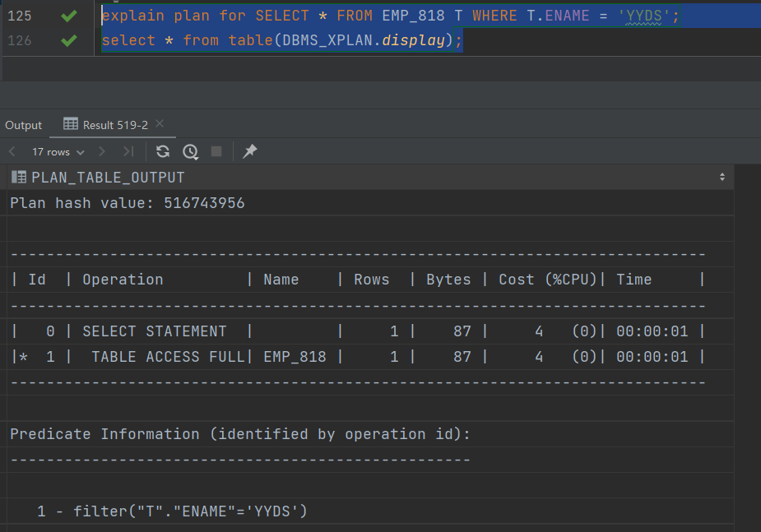Select the Predicate Information row
761x532 pixels.
pyautogui.click(x=370, y=434)
